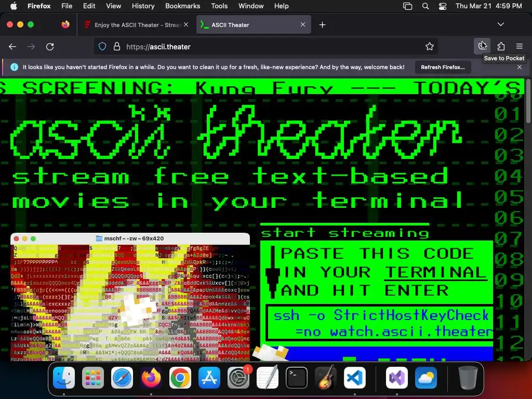Open the View menu

[113, 6]
